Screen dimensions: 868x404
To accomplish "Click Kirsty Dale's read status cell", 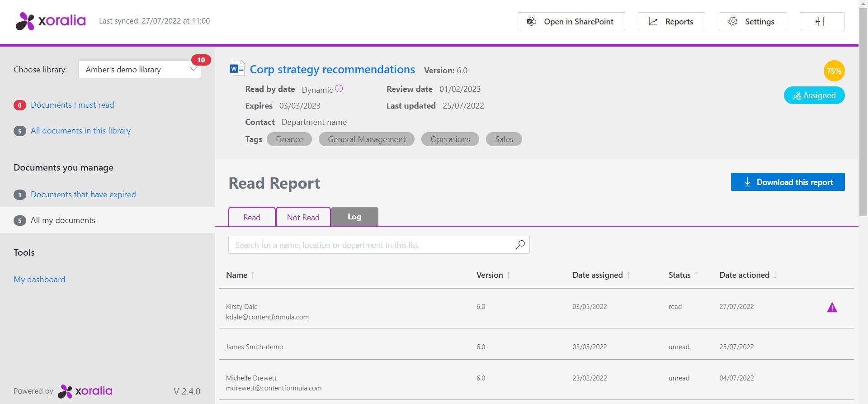I will tap(675, 307).
